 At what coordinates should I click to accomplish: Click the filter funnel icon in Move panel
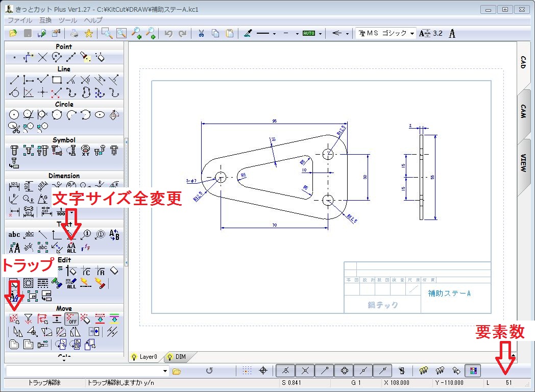coord(28,319)
